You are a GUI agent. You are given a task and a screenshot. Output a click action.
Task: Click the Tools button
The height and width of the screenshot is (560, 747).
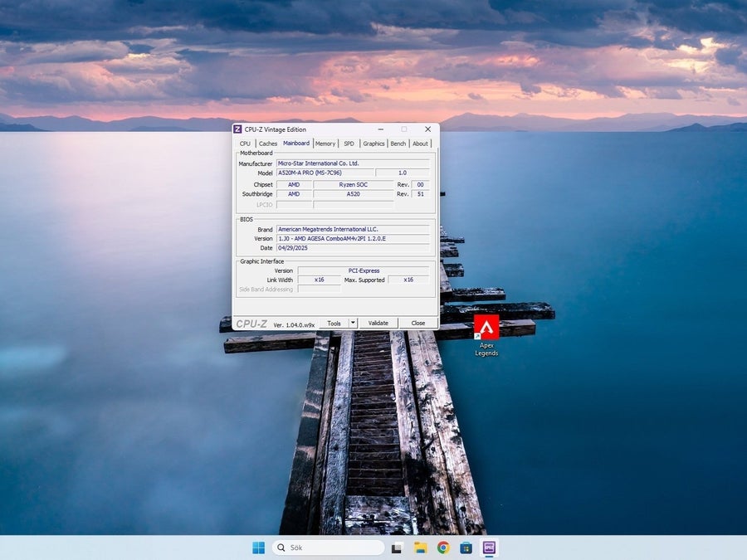tap(334, 323)
